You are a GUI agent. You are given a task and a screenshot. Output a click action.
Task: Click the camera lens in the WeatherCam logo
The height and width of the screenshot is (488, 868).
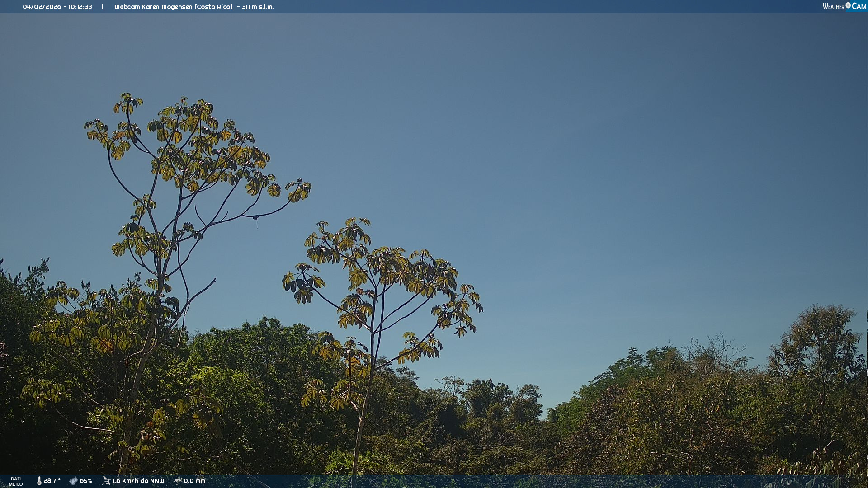pos(848,5)
